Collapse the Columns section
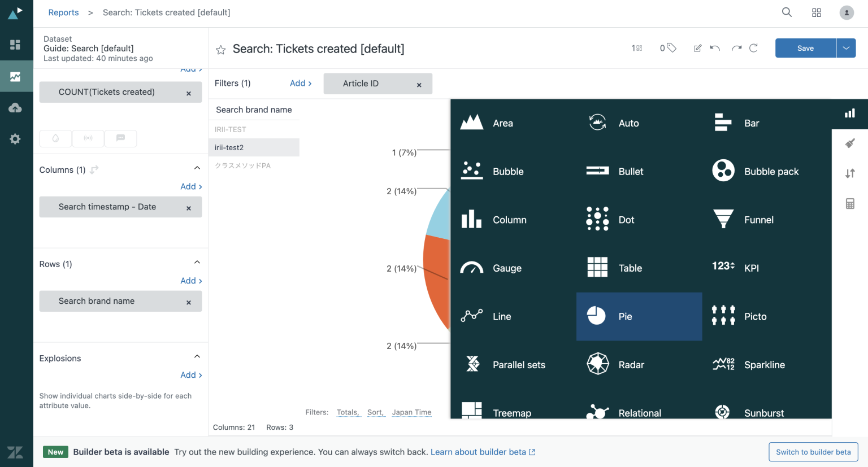 click(197, 168)
